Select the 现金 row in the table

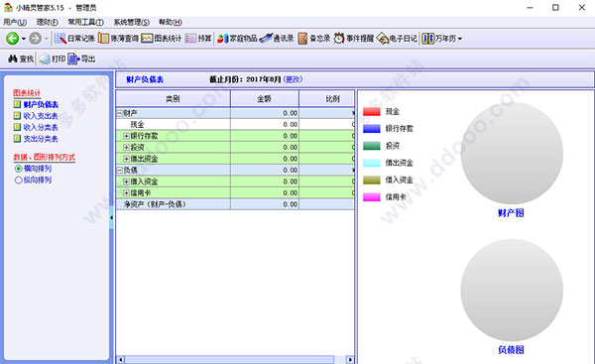pos(235,125)
